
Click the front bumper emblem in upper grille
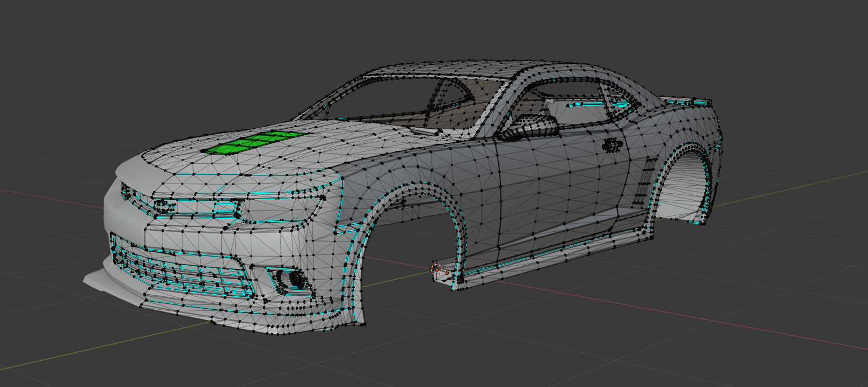[164, 206]
